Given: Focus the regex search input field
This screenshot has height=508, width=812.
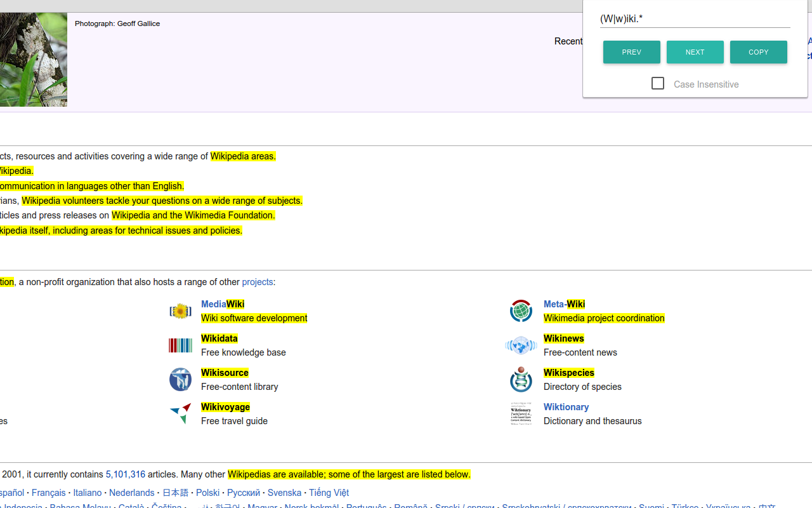Looking at the screenshot, I should pyautogui.click(x=695, y=19).
